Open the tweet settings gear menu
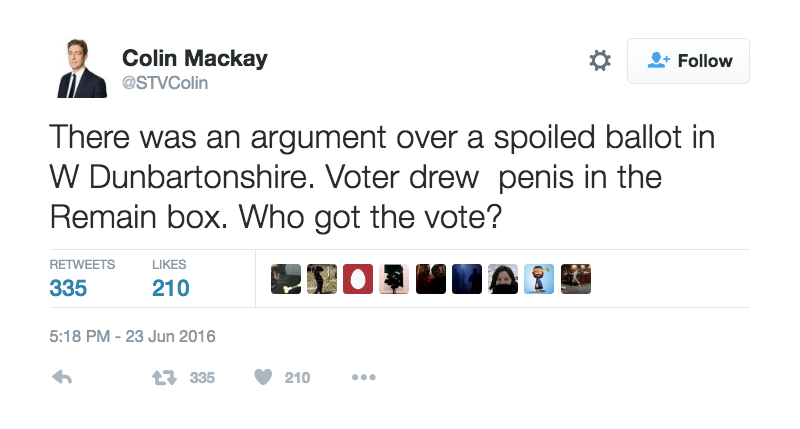 click(600, 61)
